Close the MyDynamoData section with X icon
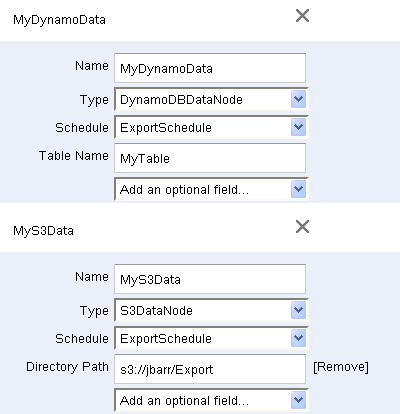 [302, 16]
